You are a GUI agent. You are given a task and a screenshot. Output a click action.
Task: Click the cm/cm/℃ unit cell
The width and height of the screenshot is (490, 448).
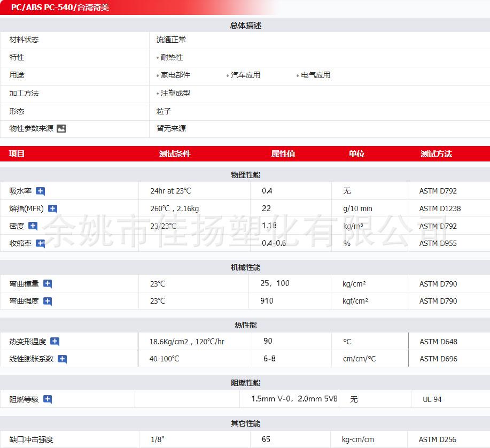pyautogui.click(x=360, y=359)
